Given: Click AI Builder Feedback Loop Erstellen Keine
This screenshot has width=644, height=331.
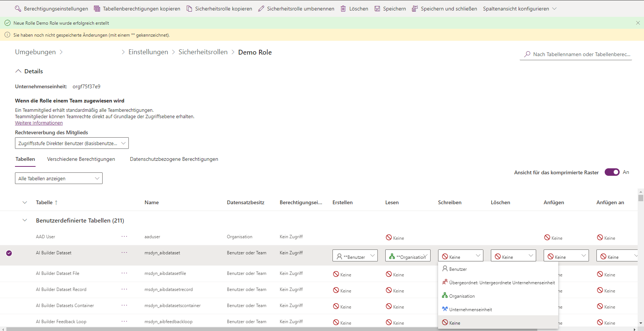Looking at the screenshot, I should tap(342, 323).
